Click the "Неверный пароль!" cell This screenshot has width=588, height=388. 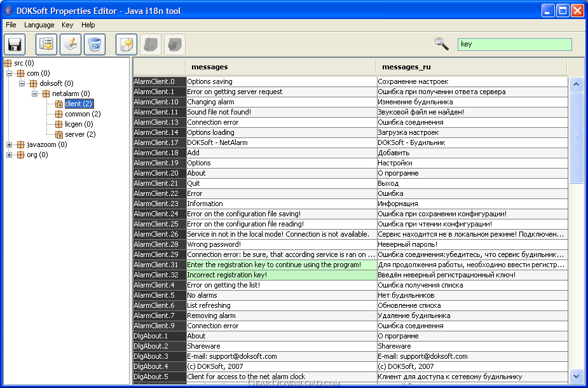point(472,244)
